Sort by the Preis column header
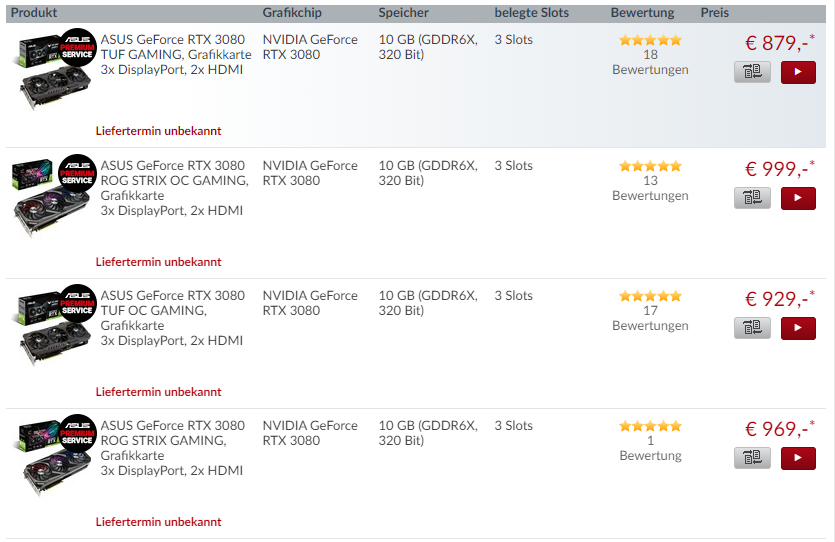This screenshot has height=542, width=835. [x=715, y=13]
